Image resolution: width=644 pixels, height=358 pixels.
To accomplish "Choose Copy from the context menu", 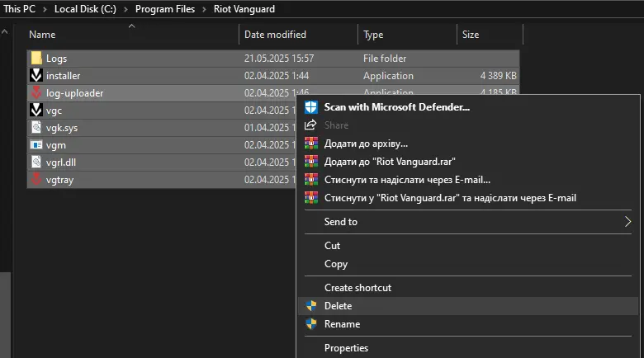I will (468, 264).
